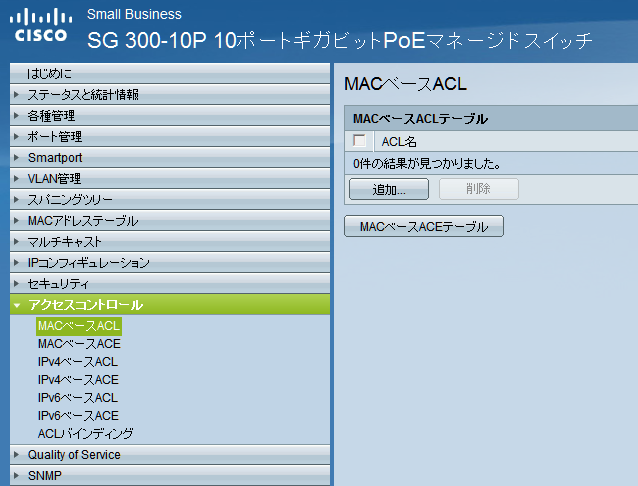Select IPv4ベースACE in sidebar

(78, 380)
